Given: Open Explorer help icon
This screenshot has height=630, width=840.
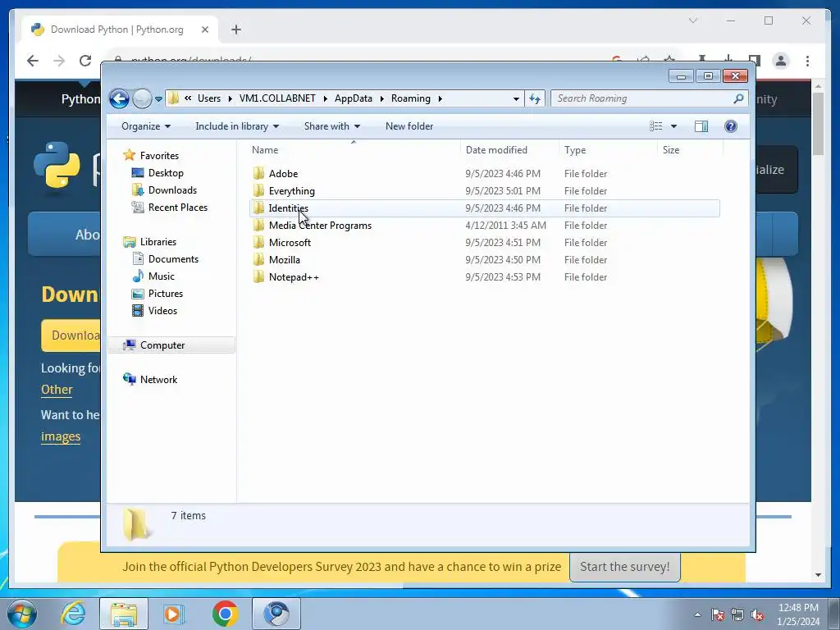Looking at the screenshot, I should [731, 126].
